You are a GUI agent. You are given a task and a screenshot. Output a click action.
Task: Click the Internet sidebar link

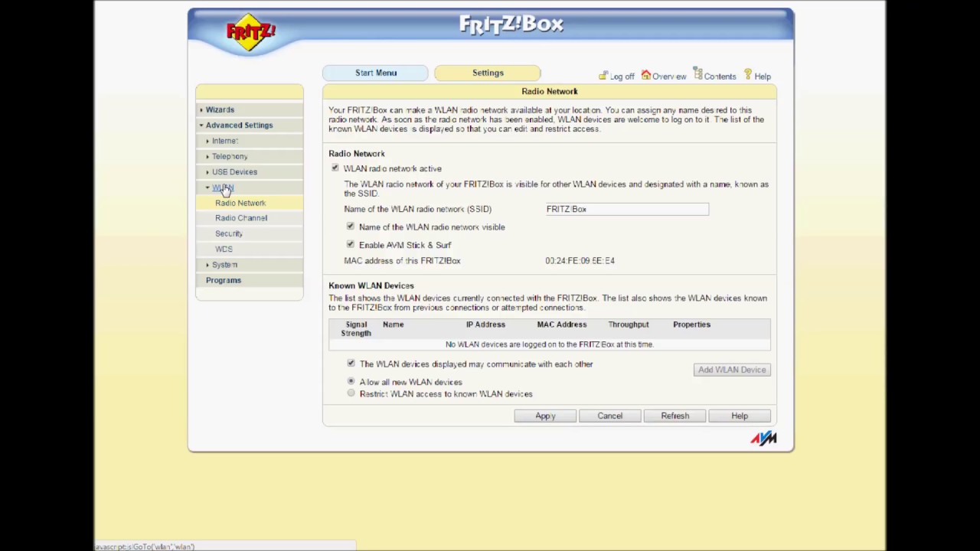[224, 141]
